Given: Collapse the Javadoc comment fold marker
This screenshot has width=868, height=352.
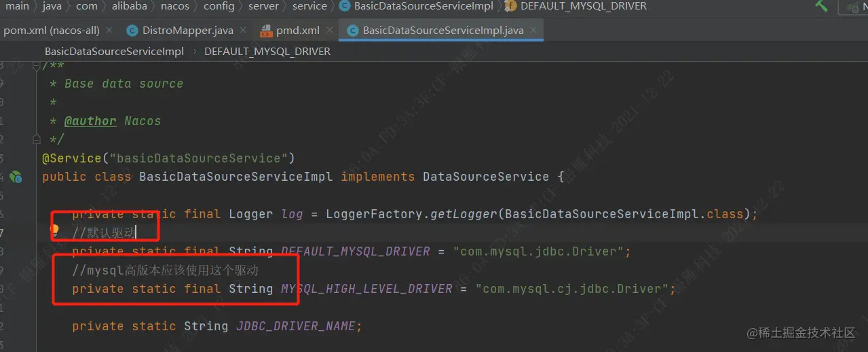Looking at the screenshot, I should [x=37, y=65].
